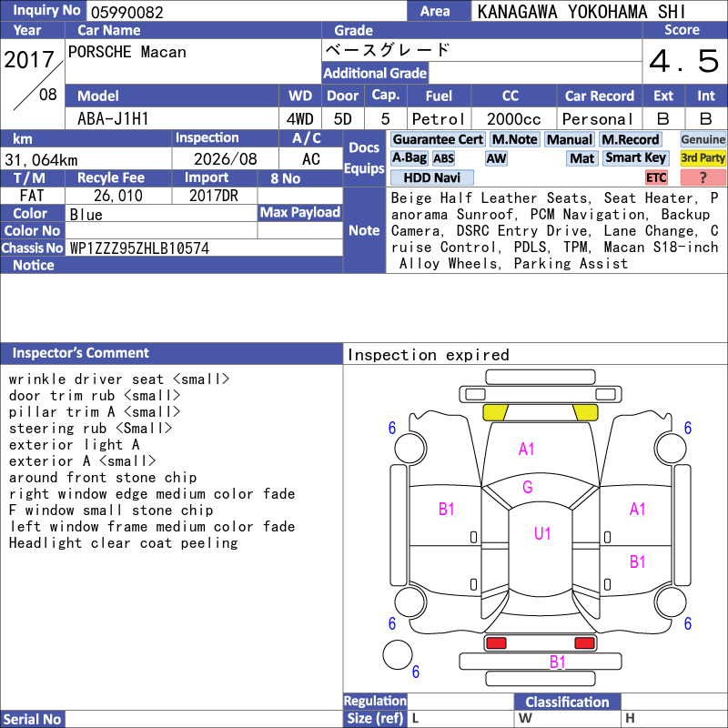Viewport: 728px width, 728px height.
Task: Select area KANAGAWA YOKOHAMA SHI
Action: click(x=581, y=12)
